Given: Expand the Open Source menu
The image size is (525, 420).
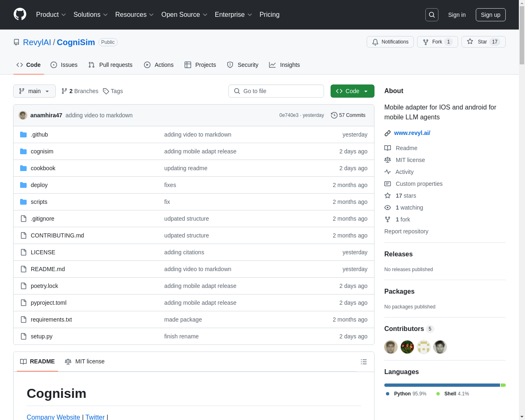Looking at the screenshot, I should (185, 15).
